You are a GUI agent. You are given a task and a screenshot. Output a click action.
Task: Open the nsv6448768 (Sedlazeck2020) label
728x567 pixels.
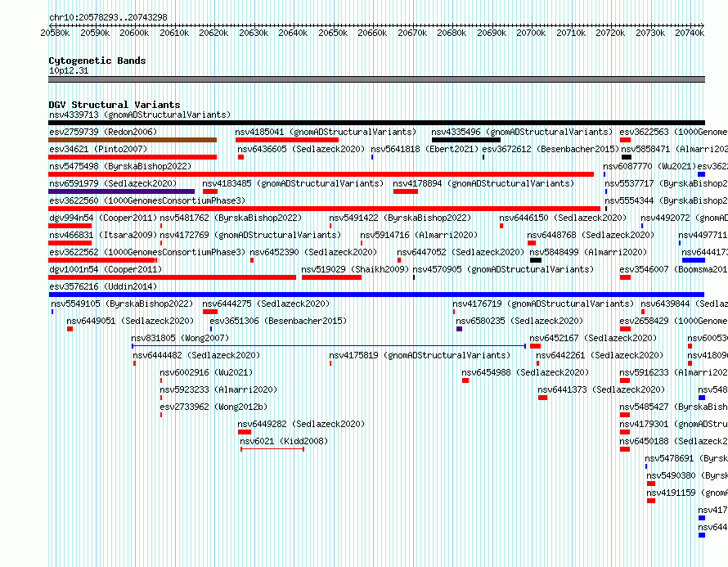coord(591,235)
